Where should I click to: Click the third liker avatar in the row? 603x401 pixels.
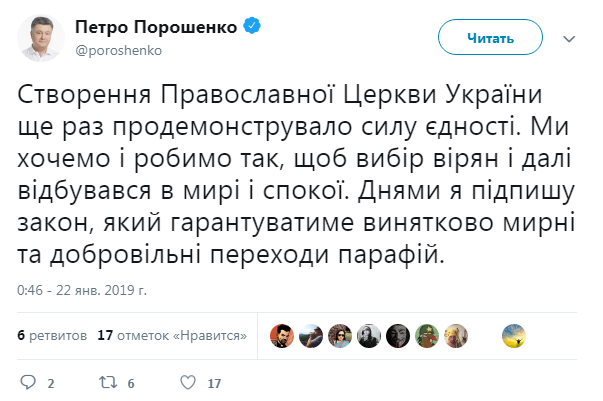pos(342,335)
